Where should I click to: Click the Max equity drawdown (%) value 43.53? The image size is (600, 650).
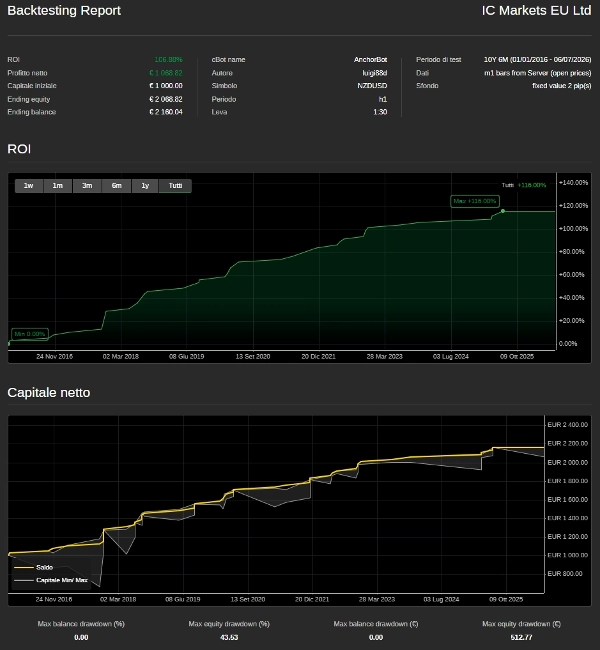click(x=229, y=638)
